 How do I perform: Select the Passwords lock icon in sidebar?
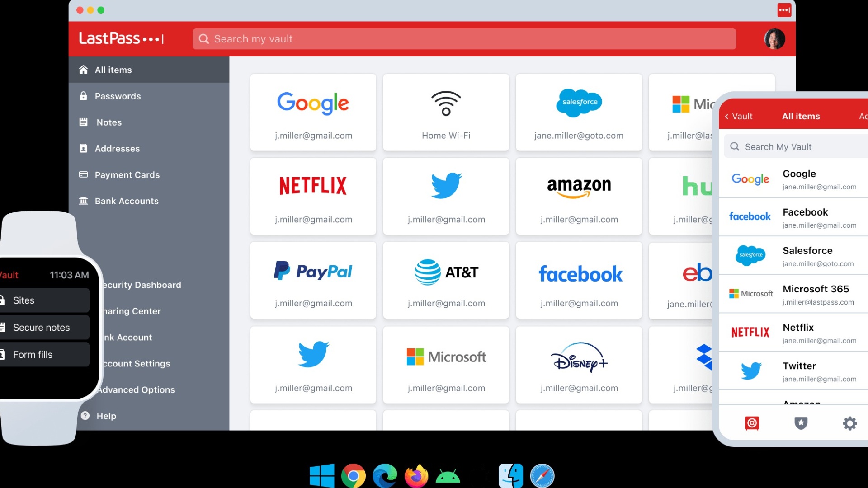coord(83,96)
